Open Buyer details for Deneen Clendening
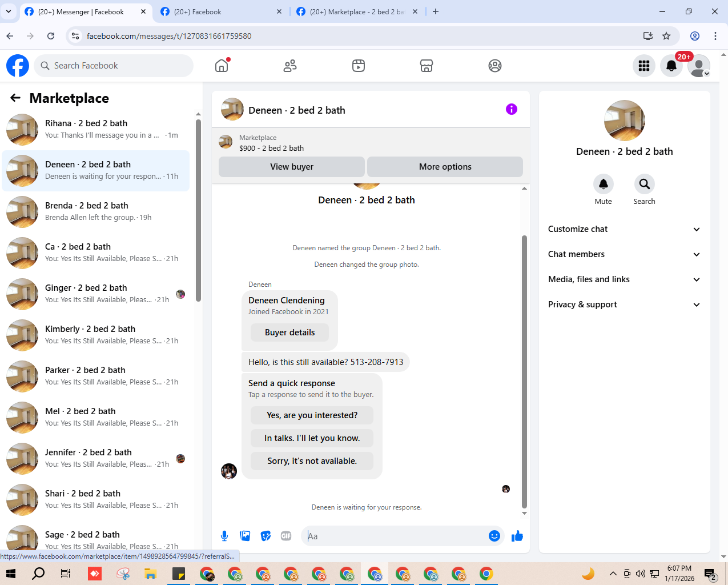The image size is (728, 585). pos(289,332)
